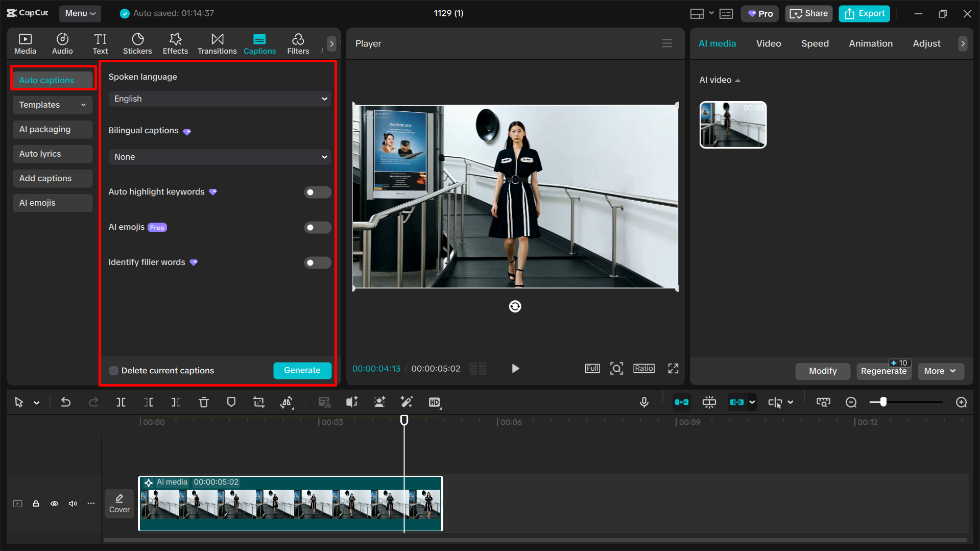Click the timeline zoom-in magnifier icon
Screen dimensions: 980x551
(962, 402)
